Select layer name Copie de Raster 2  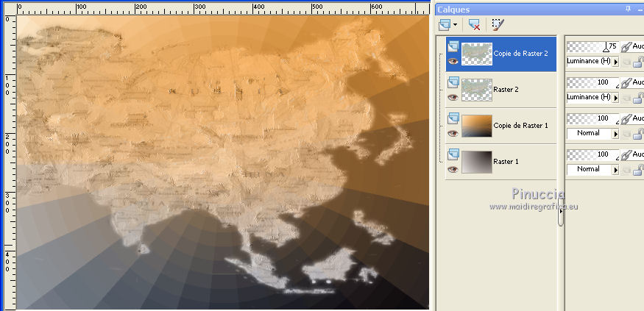[x=520, y=54]
